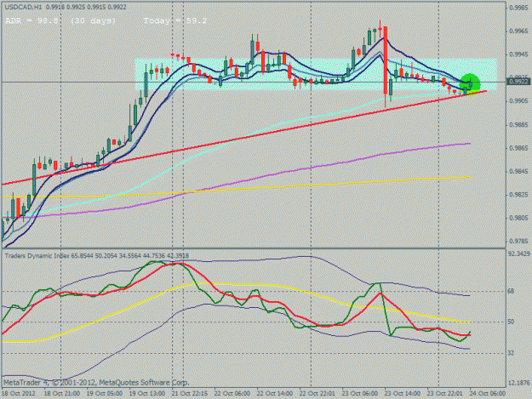
Task: Click the 0.9985 price axis label
Action: 519,8
